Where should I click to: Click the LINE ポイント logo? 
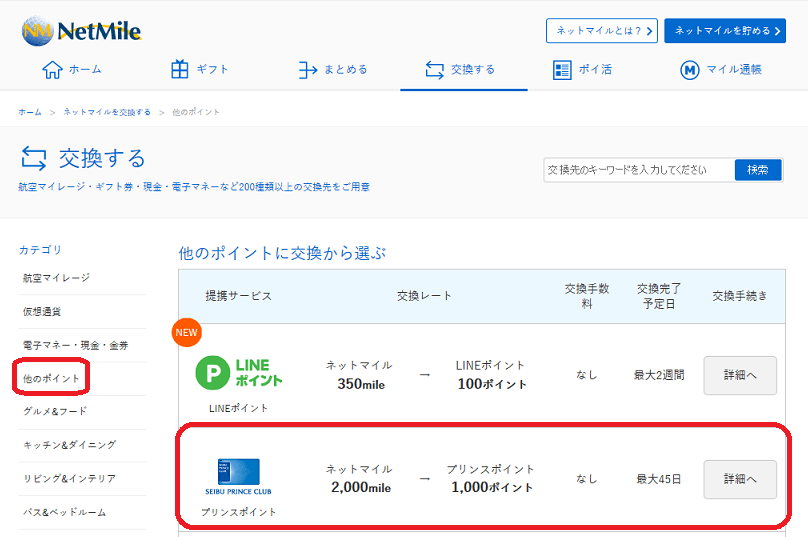[239, 373]
